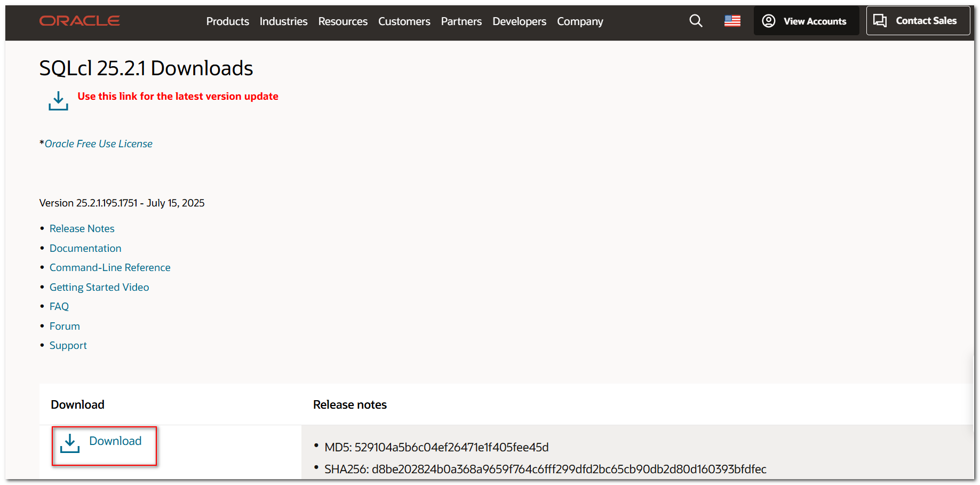Open the Forum link
980x485 pixels.
point(65,326)
